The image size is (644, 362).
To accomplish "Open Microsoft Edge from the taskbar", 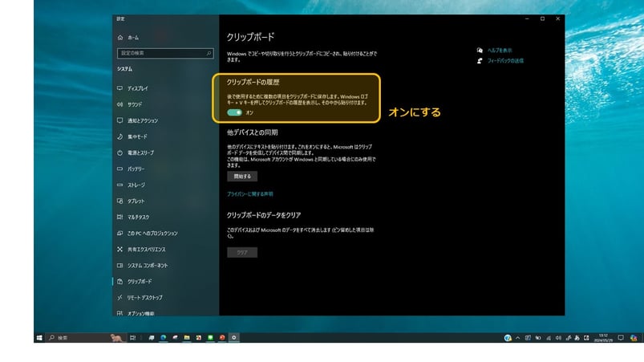I will (164, 338).
